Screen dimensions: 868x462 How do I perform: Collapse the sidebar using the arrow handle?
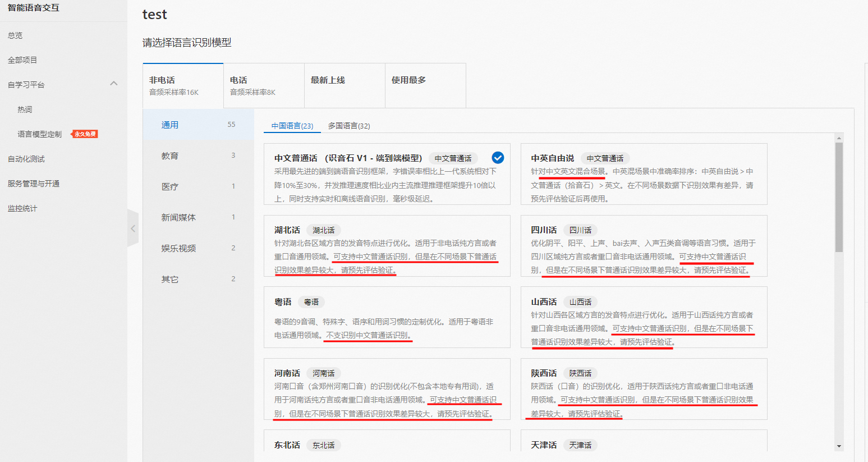pyautogui.click(x=133, y=228)
